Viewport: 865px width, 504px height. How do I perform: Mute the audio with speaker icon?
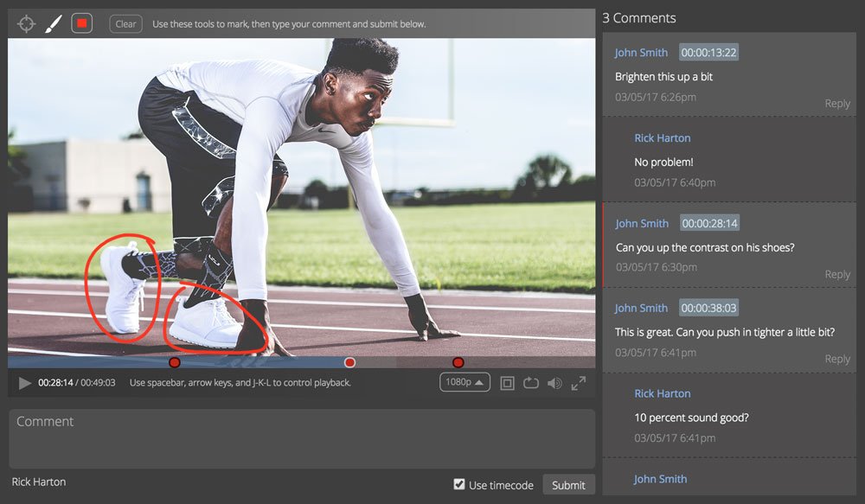[554, 383]
